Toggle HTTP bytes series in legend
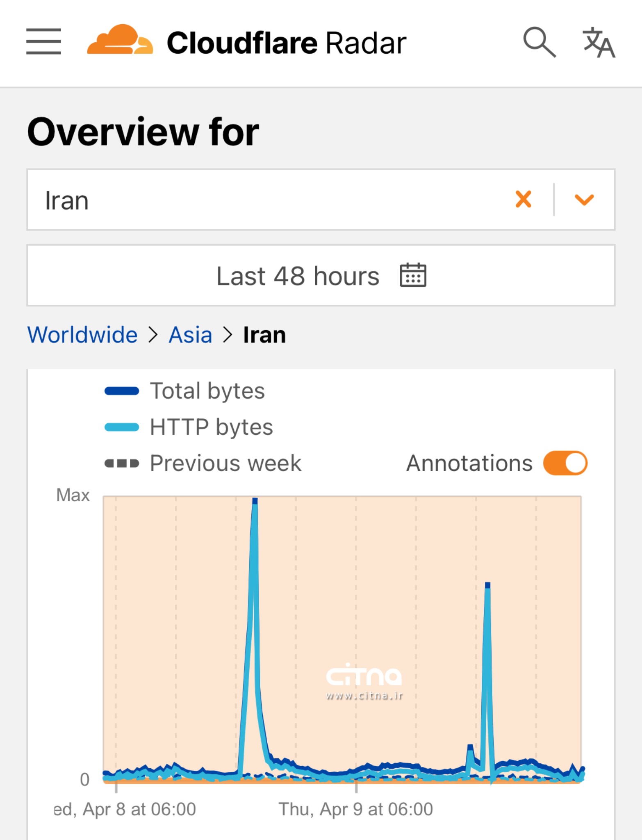 211,427
